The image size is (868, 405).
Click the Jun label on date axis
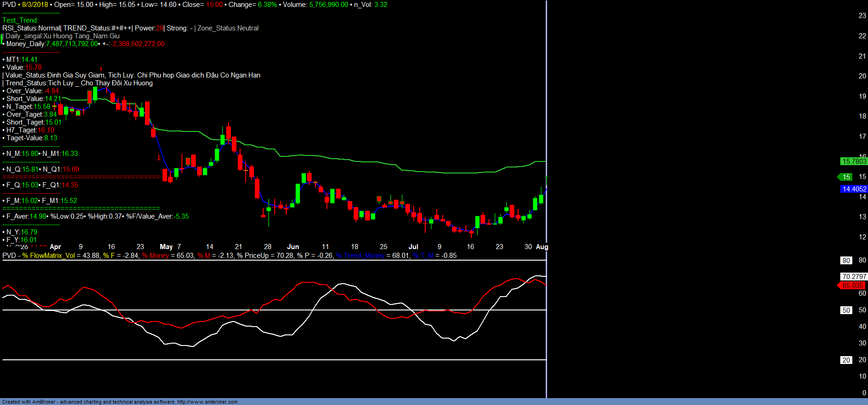pyautogui.click(x=293, y=247)
